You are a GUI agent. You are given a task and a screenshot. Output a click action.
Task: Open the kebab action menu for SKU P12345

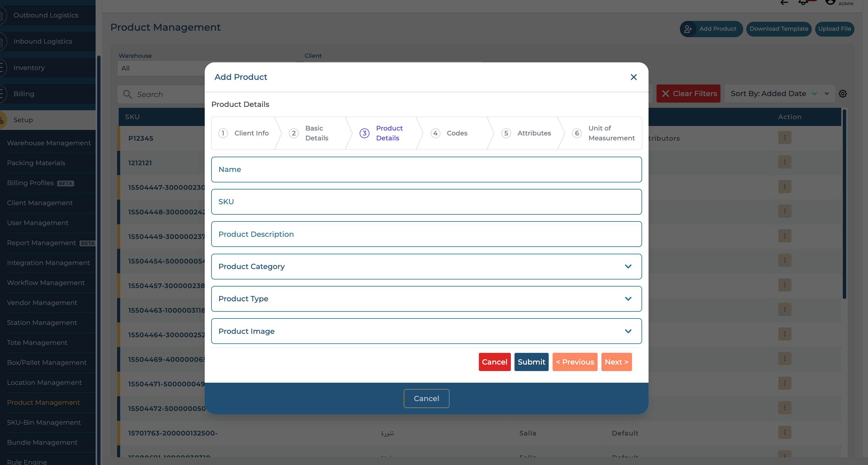pyautogui.click(x=785, y=137)
